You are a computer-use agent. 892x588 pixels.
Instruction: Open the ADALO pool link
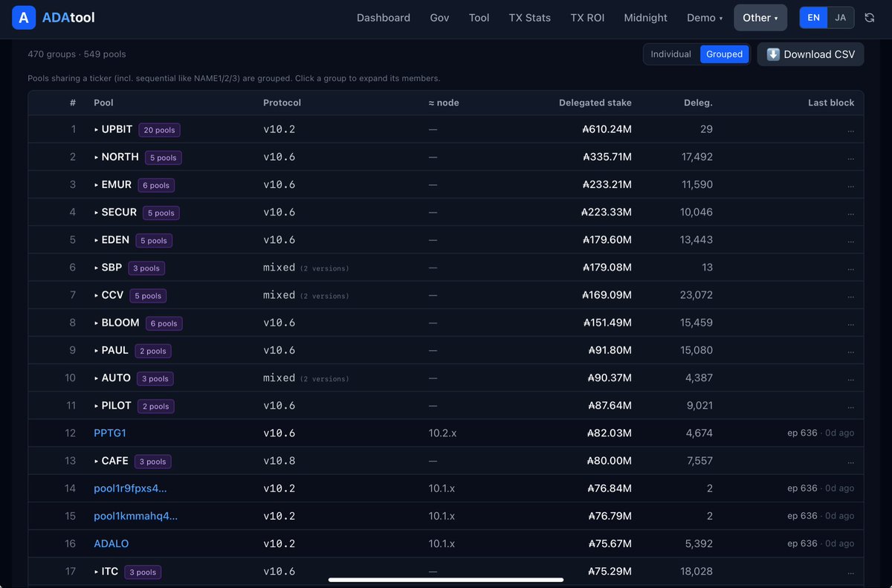click(111, 543)
